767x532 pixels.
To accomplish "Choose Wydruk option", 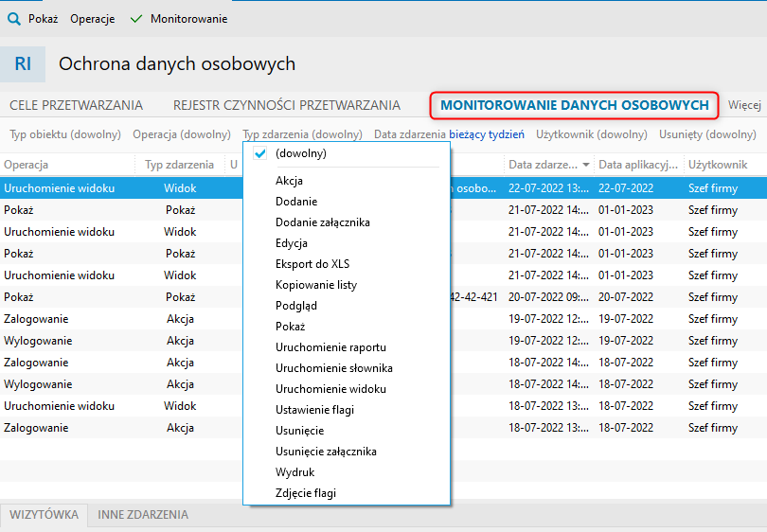I will coord(347,472).
